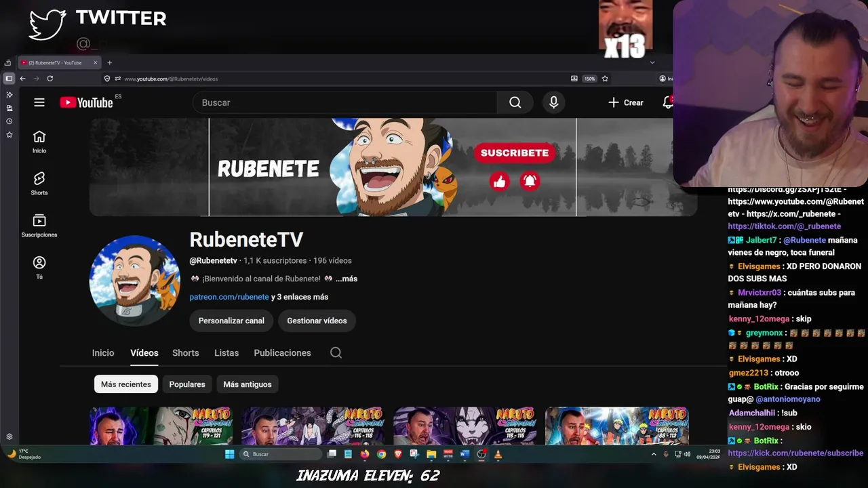Open Naruto capítulos 113-115 video thumbnail
868x488 pixels.
[x=465, y=426]
